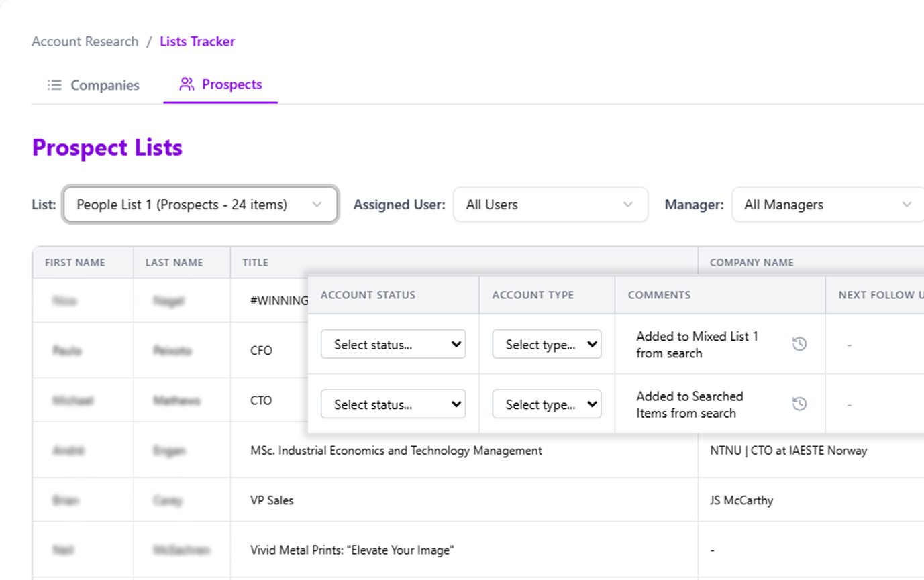Open the CTO row's Select status dropdown

click(393, 404)
